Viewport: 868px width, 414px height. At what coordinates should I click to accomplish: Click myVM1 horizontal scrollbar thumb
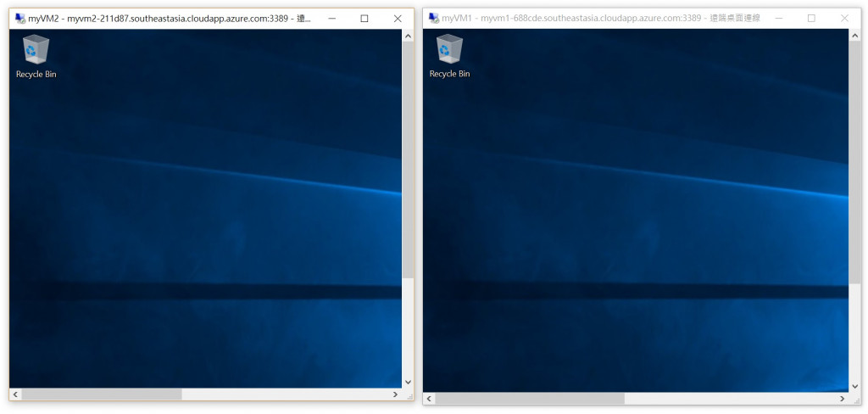pos(530,399)
